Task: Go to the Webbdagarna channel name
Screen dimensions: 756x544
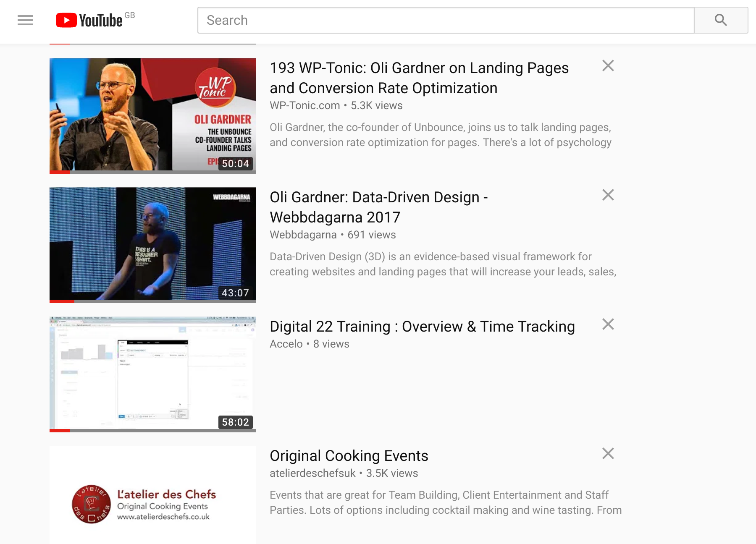Action: pos(303,235)
